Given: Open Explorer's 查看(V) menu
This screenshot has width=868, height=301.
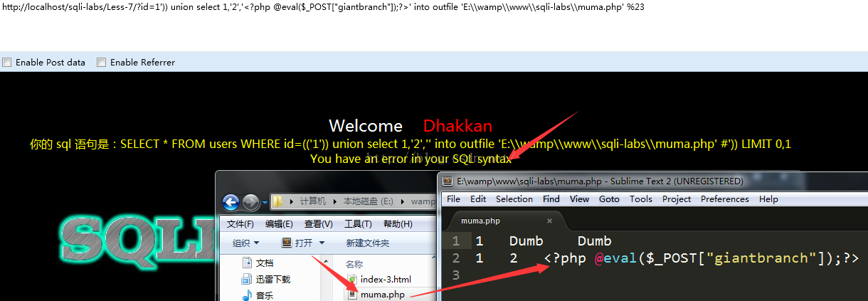Looking at the screenshot, I should 318,224.
